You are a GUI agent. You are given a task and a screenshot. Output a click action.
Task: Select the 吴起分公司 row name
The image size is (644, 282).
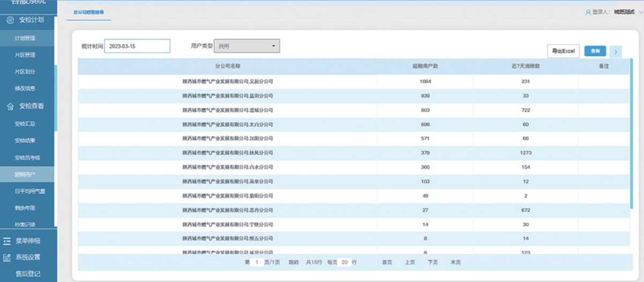pyautogui.click(x=228, y=81)
